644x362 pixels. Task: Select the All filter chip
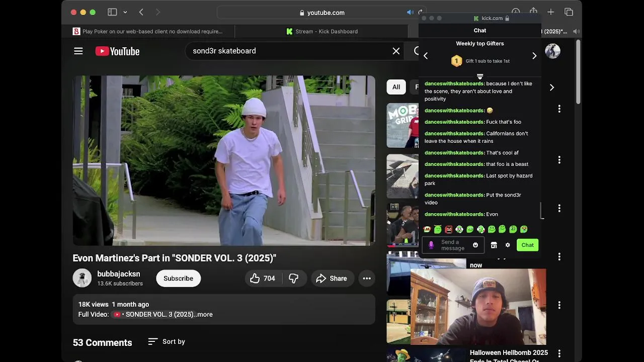[x=396, y=87]
